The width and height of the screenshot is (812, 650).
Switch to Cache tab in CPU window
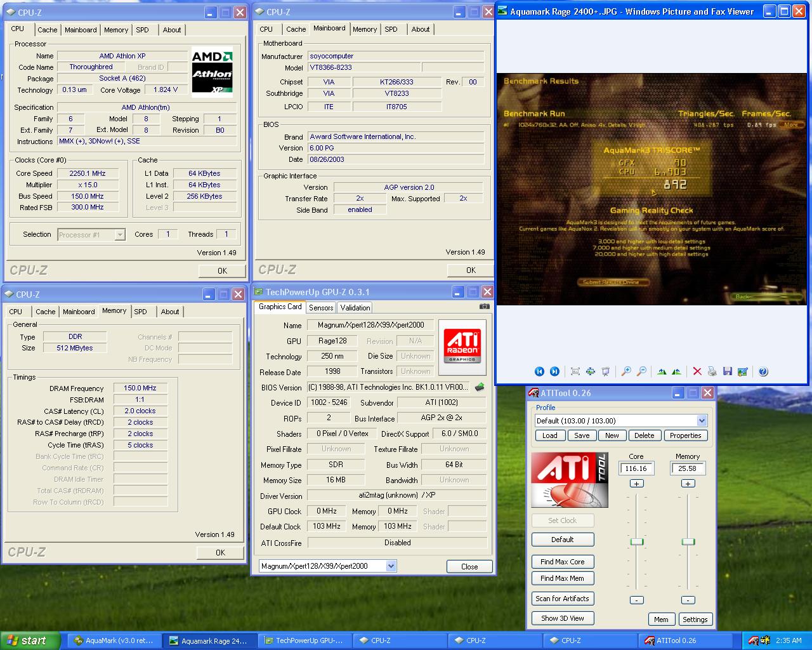(x=48, y=30)
